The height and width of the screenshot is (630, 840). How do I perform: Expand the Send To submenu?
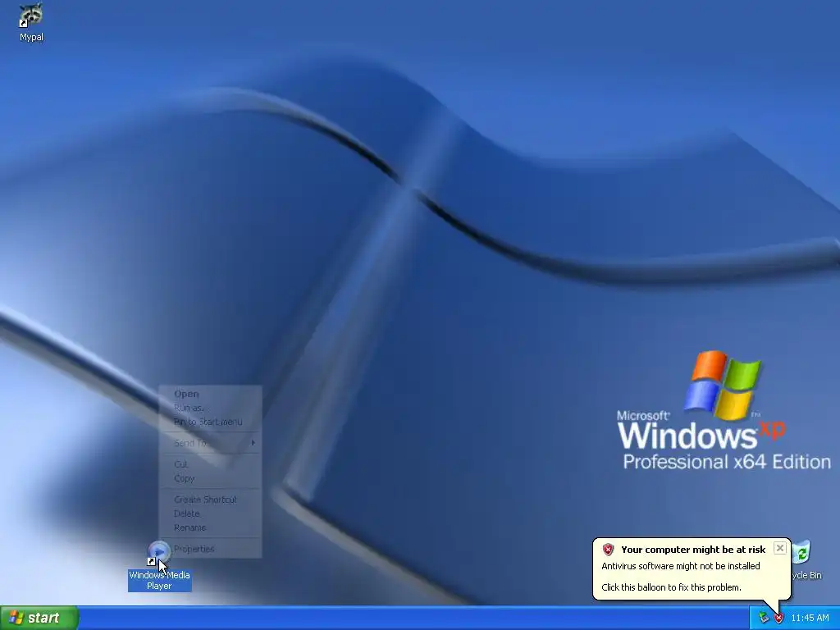click(x=211, y=443)
